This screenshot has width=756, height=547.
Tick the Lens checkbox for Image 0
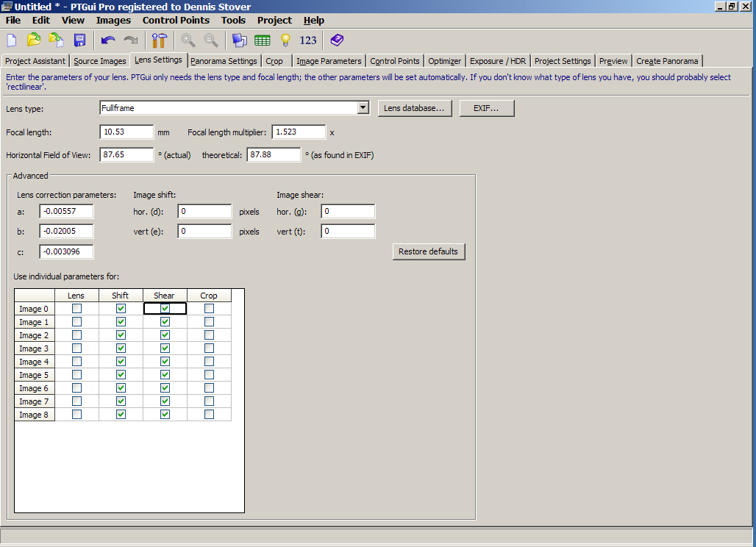tap(76, 309)
